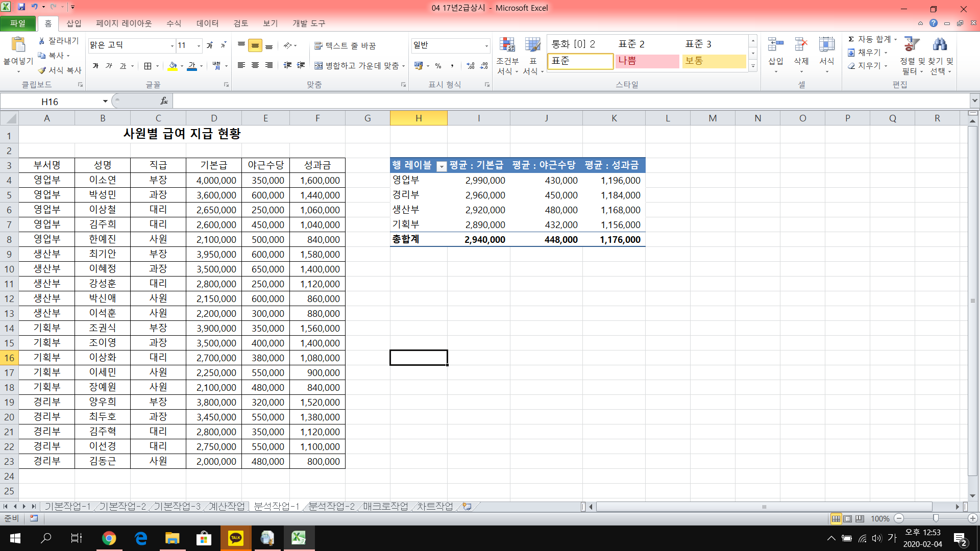Image resolution: width=980 pixels, height=551 pixels.
Task: Click the Find & Select binoculars icon
Action: point(940,45)
